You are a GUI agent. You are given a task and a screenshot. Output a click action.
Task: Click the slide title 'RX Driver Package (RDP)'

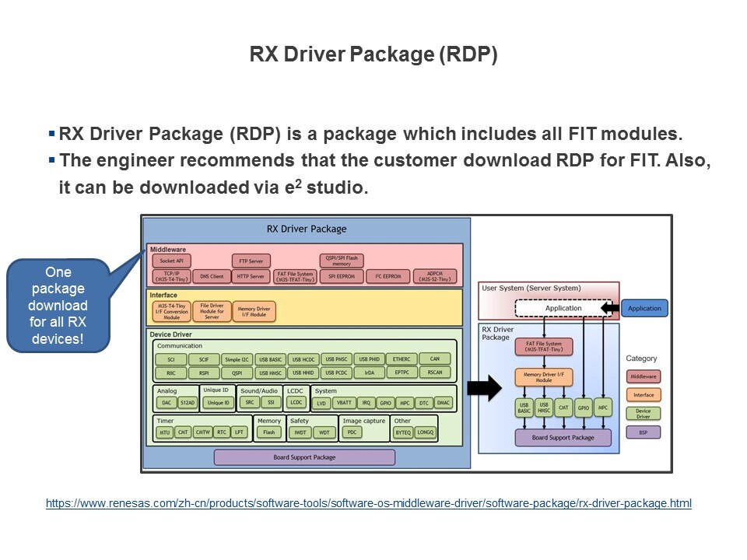click(x=373, y=55)
